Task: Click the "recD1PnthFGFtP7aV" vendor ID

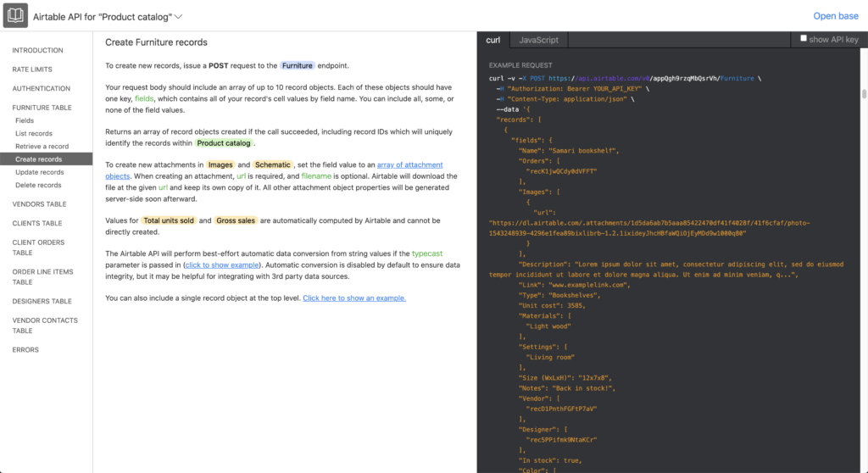Action: coord(561,409)
